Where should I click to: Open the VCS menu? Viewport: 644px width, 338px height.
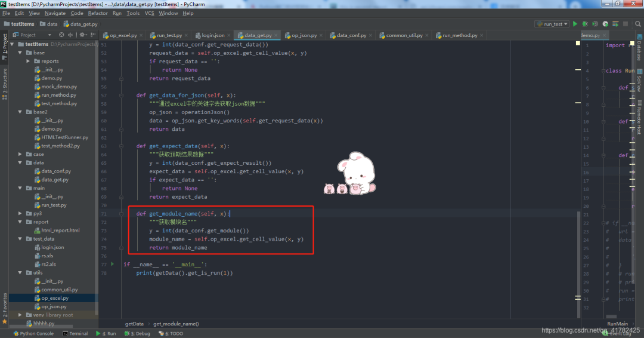point(149,13)
